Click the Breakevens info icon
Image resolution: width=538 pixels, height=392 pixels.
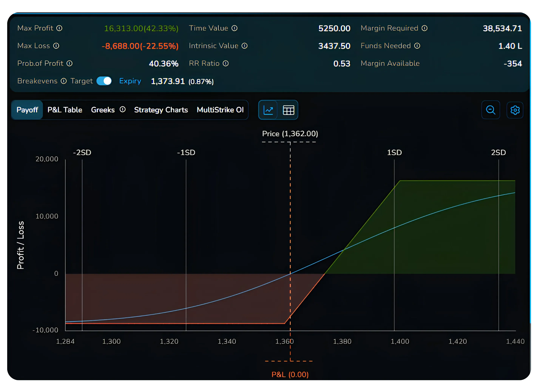(x=64, y=81)
